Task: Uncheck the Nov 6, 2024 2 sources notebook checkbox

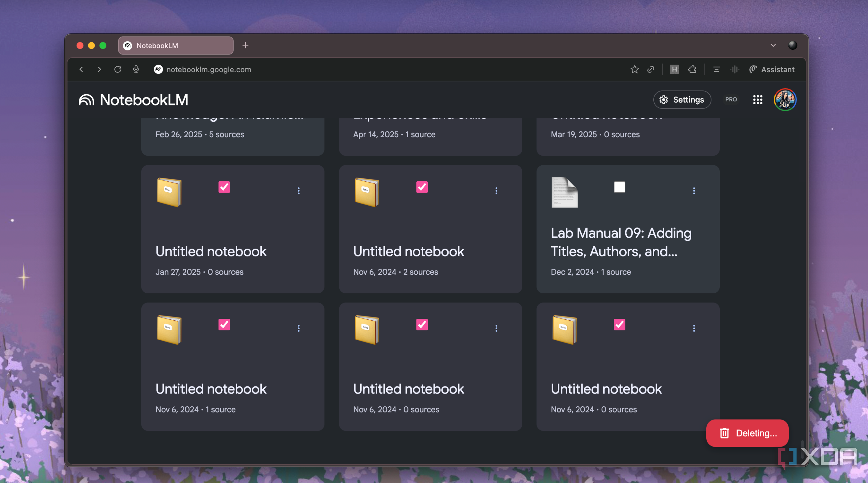Action: 422,187
